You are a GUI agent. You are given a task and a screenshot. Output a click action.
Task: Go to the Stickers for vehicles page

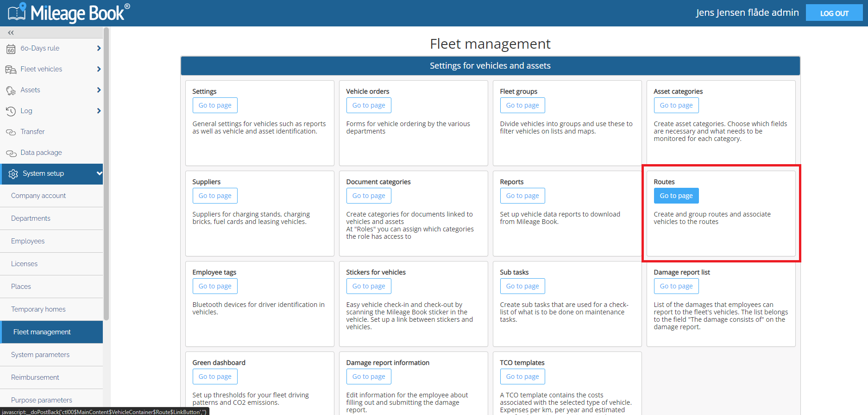click(x=369, y=286)
